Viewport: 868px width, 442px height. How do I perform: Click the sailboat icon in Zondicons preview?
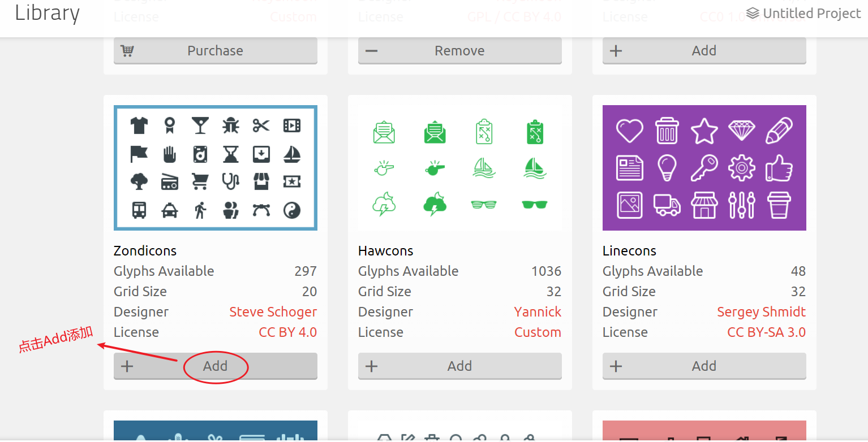(292, 154)
